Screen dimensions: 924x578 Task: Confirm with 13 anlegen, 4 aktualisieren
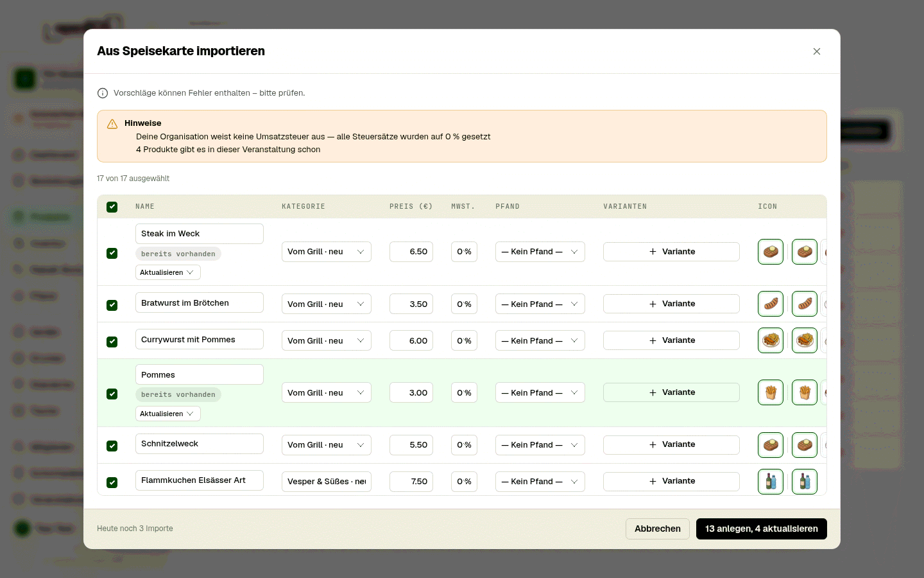[762, 529]
